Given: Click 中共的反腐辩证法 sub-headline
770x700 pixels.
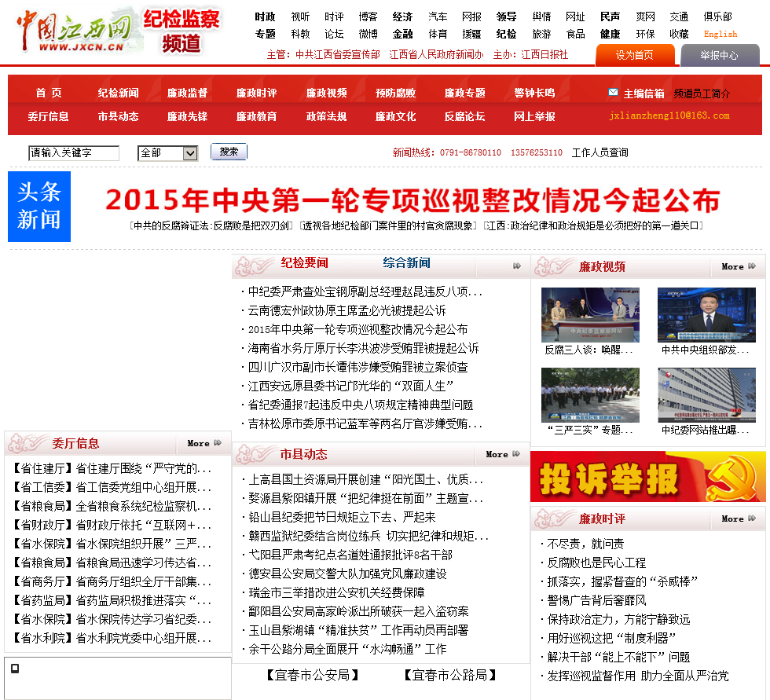Looking at the screenshot, I should click(211, 225).
